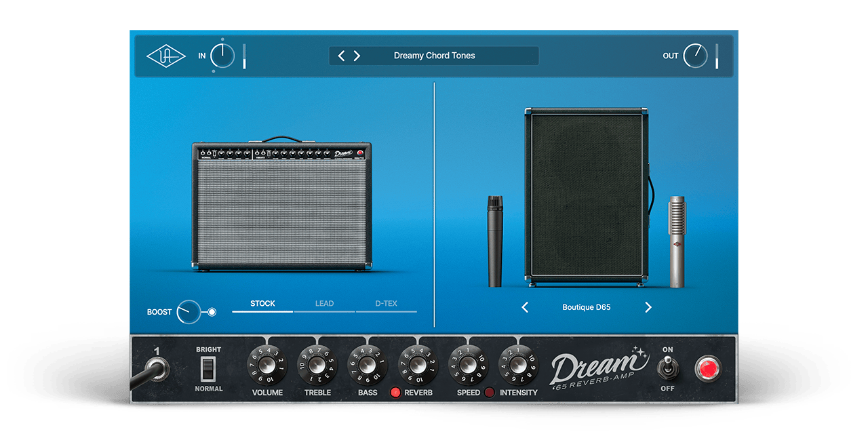
Task: Click the combo amplifier image
Action: [x=282, y=203]
